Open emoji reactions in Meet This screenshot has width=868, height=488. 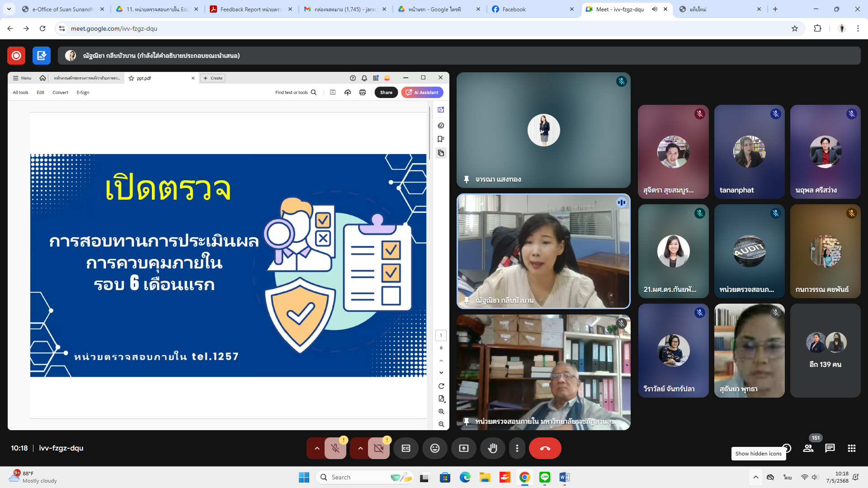434,448
